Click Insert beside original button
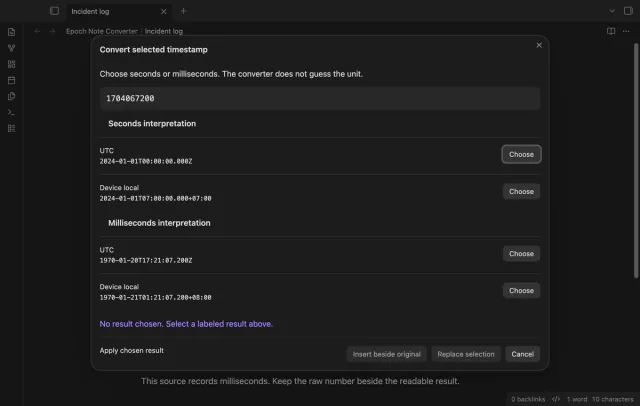The height and width of the screenshot is (406, 640). (387, 354)
